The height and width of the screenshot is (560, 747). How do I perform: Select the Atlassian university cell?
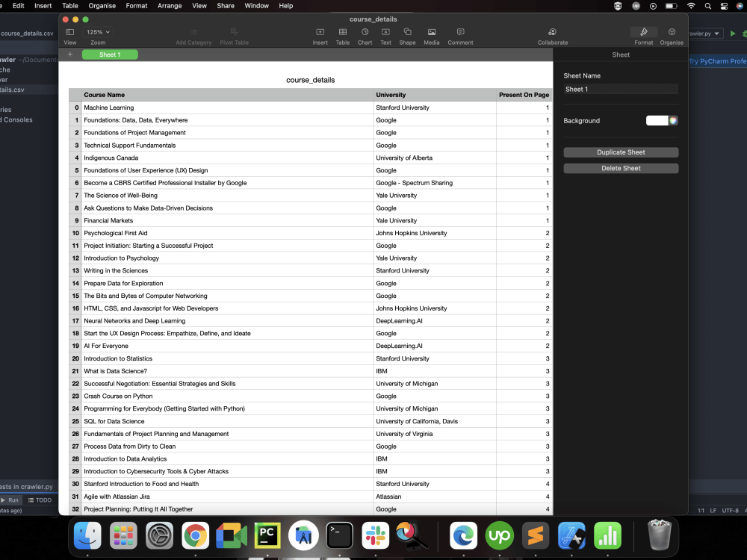coord(435,497)
